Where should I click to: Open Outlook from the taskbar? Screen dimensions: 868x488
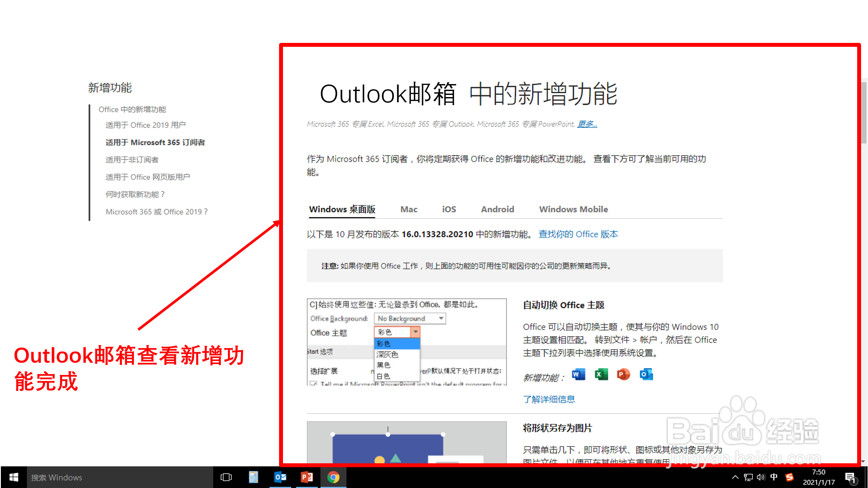(281, 477)
